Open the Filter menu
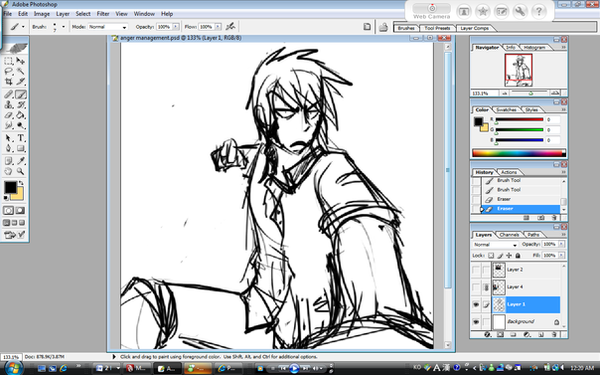600x375 pixels. tap(103, 14)
